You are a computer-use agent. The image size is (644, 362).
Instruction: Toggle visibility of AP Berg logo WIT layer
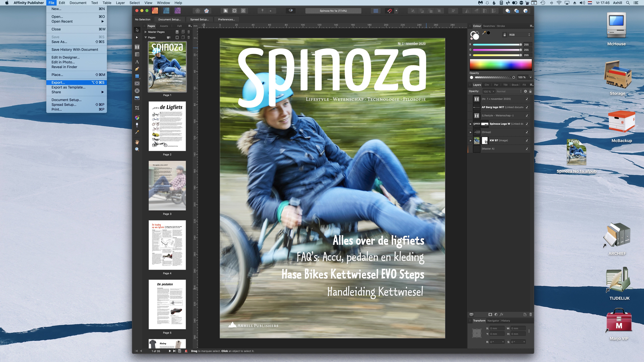tap(527, 107)
